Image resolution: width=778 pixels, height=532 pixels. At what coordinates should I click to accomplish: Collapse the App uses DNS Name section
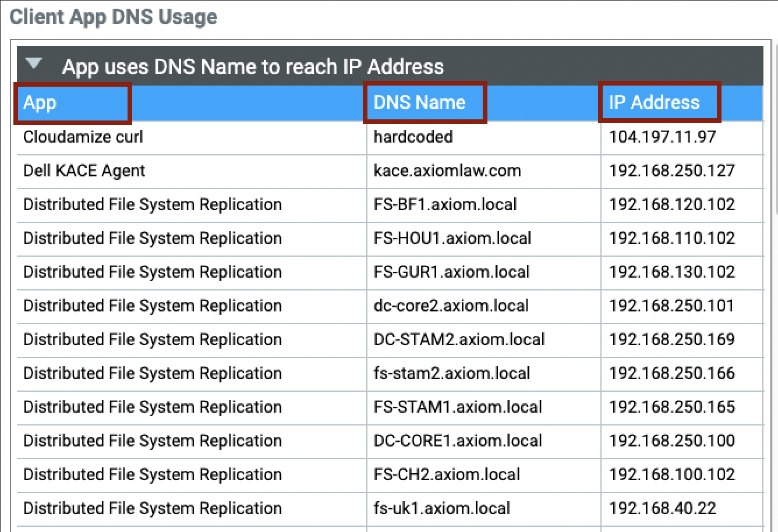(34, 64)
